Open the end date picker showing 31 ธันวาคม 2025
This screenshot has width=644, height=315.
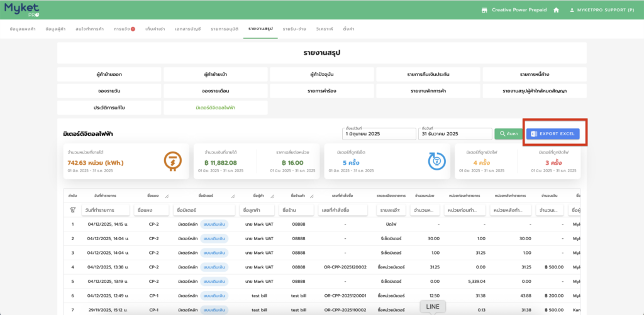(x=453, y=134)
